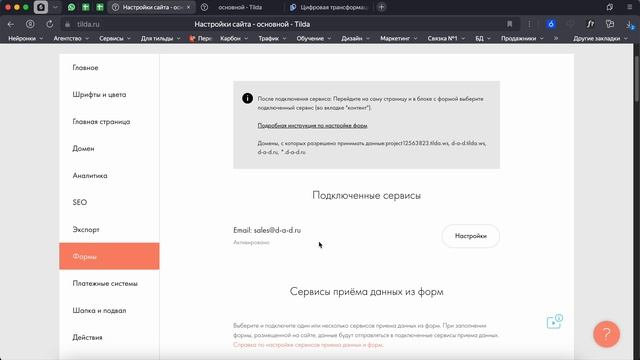Open the downloads arrow icon

(x=629, y=24)
